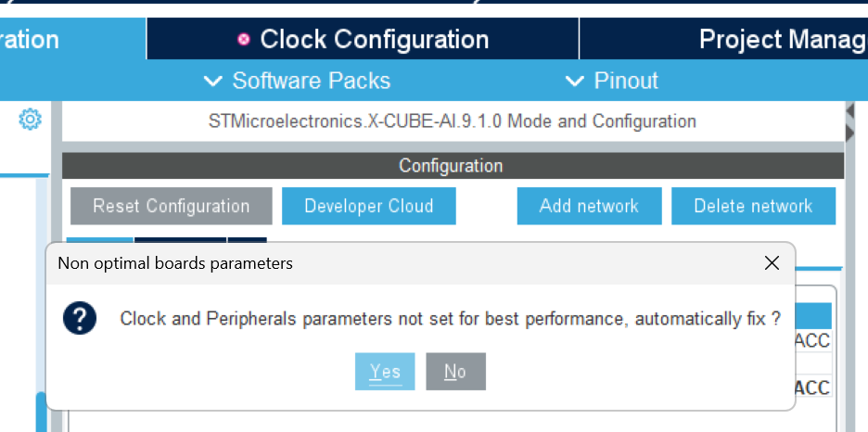Click Delete network
The image size is (868, 432).
click(753, 206)
